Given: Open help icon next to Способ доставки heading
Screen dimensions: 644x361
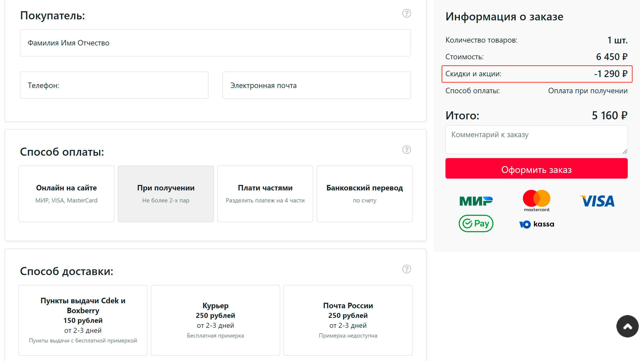Looking at the screenshot, I should click(406, 269).
